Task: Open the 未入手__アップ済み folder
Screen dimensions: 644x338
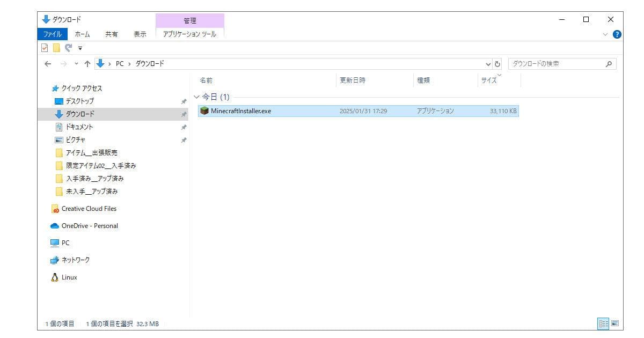Action: click(86, 192)
